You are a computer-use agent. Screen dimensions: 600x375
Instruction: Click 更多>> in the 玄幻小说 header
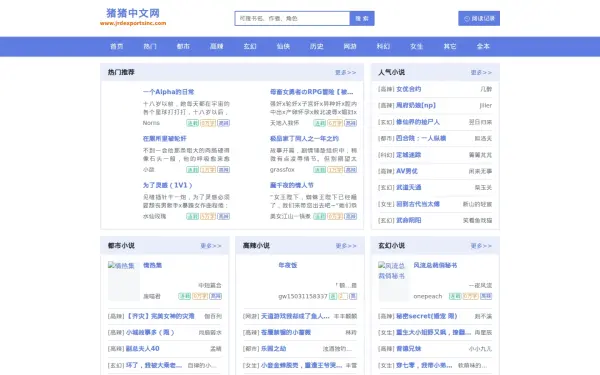tap(481, 246)
